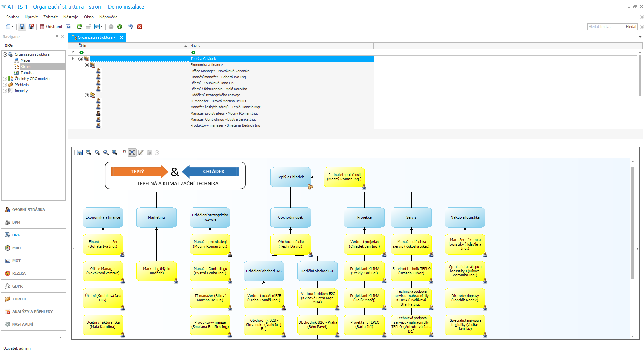Open the dropdown arrow beside new document icon
This screenshot has height=353, width=644.
[13, 27]
